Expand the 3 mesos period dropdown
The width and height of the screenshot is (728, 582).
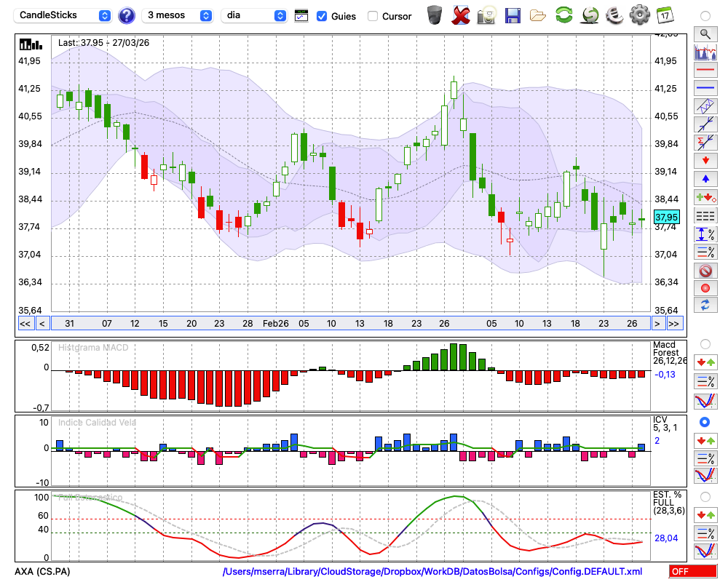[178, 15]
